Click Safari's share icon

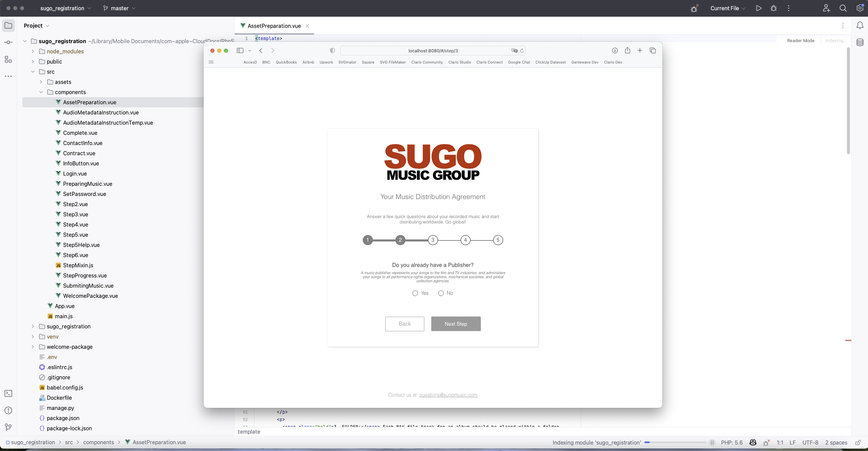(627, 51)
